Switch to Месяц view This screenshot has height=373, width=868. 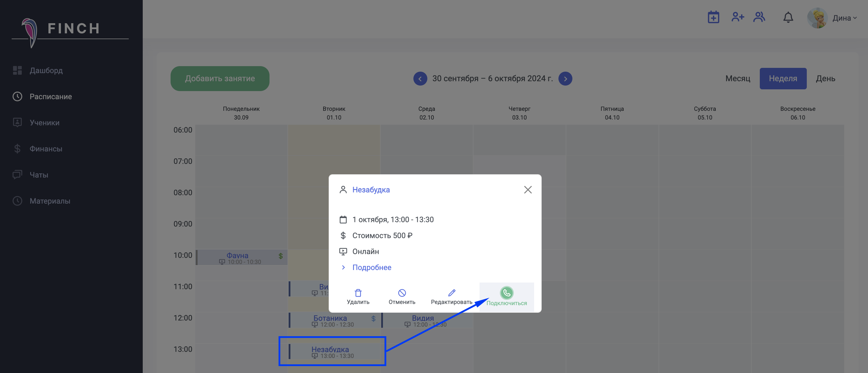tap(738, 79)
